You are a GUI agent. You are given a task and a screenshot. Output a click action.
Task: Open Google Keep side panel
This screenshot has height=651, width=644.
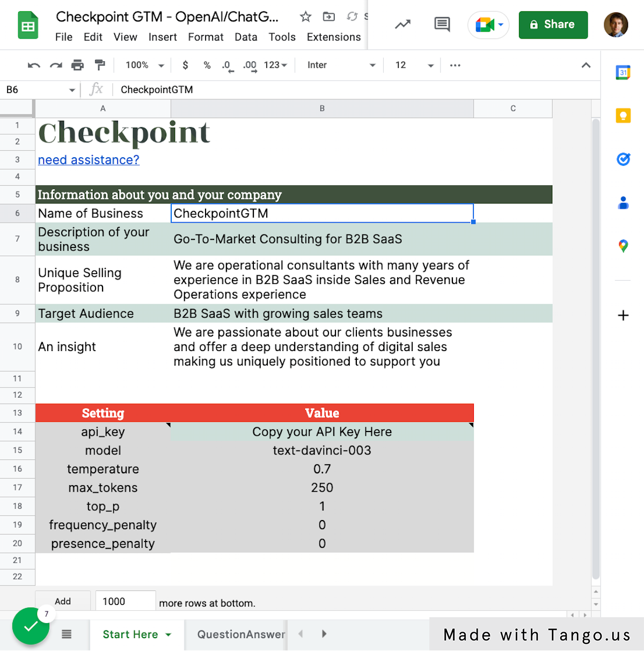(x=623, y=115)
